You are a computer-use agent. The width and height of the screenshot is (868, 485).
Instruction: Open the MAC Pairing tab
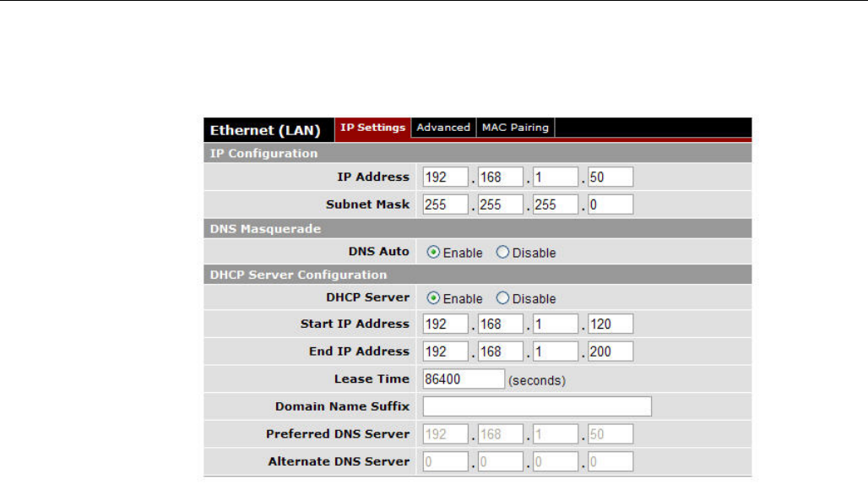point(515,128)
